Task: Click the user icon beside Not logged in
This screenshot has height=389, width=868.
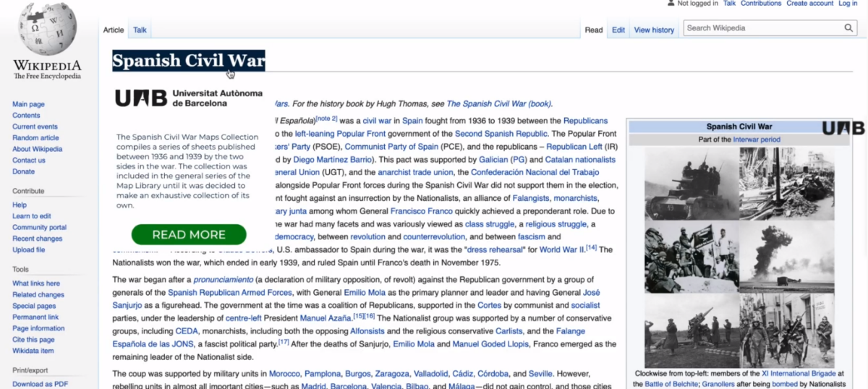Action: tap(671, 4)
